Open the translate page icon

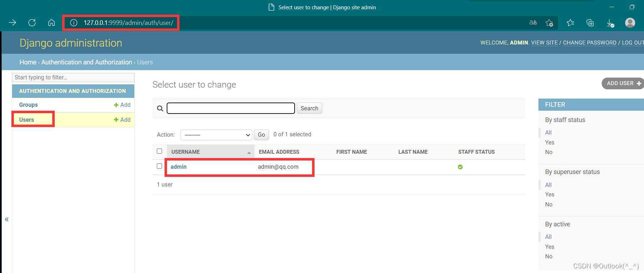tap(533, 23)
